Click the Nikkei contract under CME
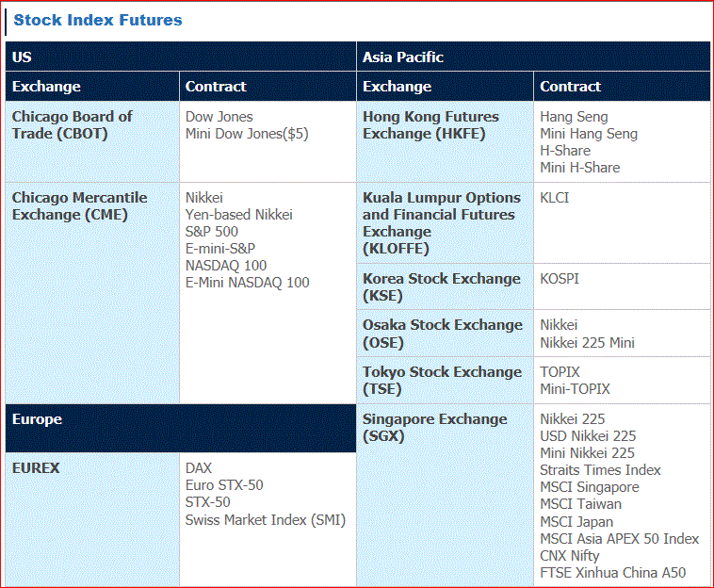 204,198
